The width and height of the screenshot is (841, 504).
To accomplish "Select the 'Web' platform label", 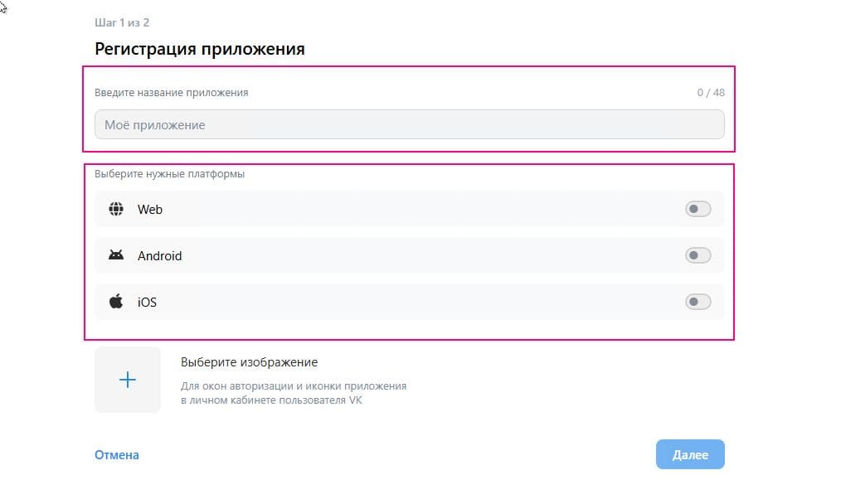I will click(150, 210).
